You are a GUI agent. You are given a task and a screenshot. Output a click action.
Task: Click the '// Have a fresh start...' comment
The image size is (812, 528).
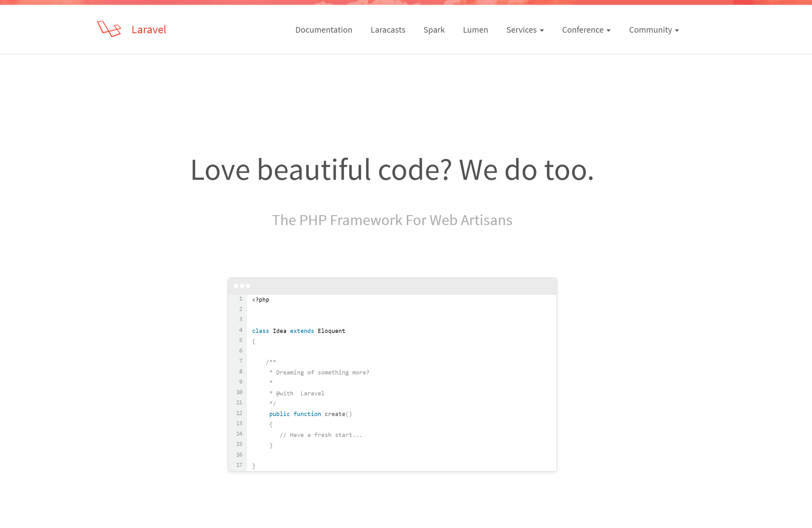(321, 435)
